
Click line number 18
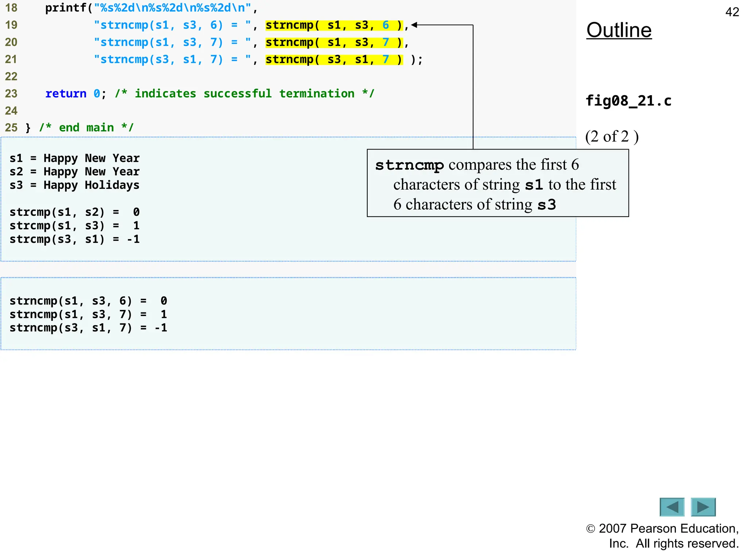coord(11,8)
